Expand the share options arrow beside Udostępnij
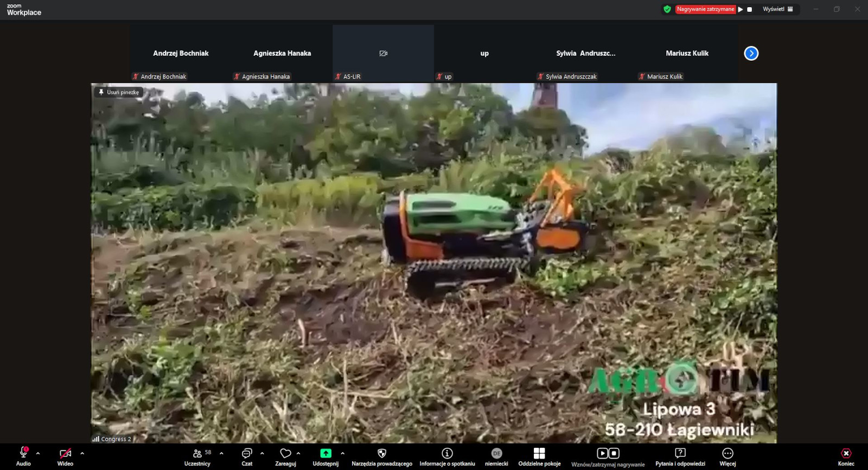The width and height of the screenshot is (868, 470). click(x=342, y=453)
